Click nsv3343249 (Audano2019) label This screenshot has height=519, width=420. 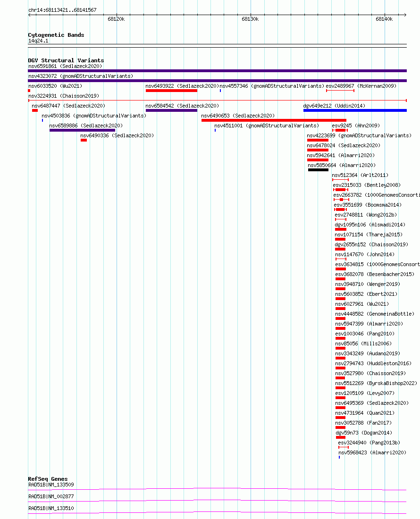click(x=368, y=354)
